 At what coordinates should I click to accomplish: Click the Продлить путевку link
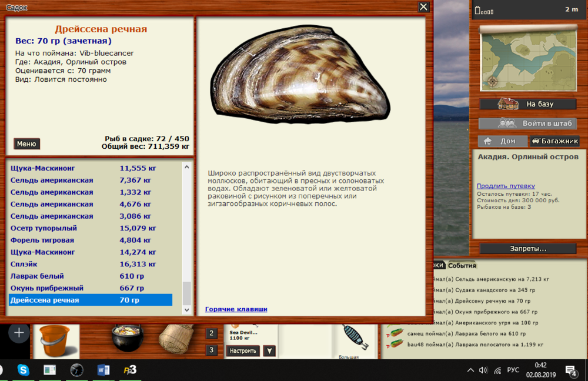coord(506,186)
